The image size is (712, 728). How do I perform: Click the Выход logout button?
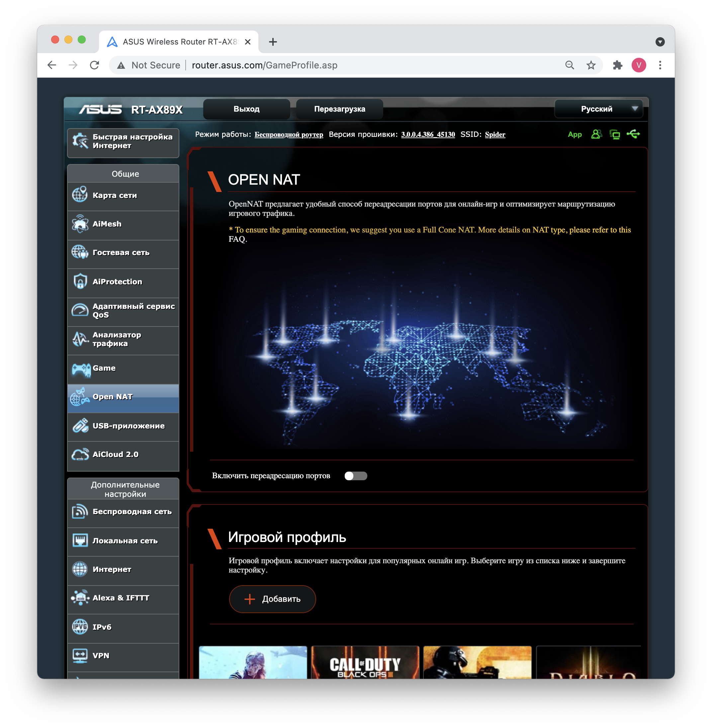tap(246, 109)
